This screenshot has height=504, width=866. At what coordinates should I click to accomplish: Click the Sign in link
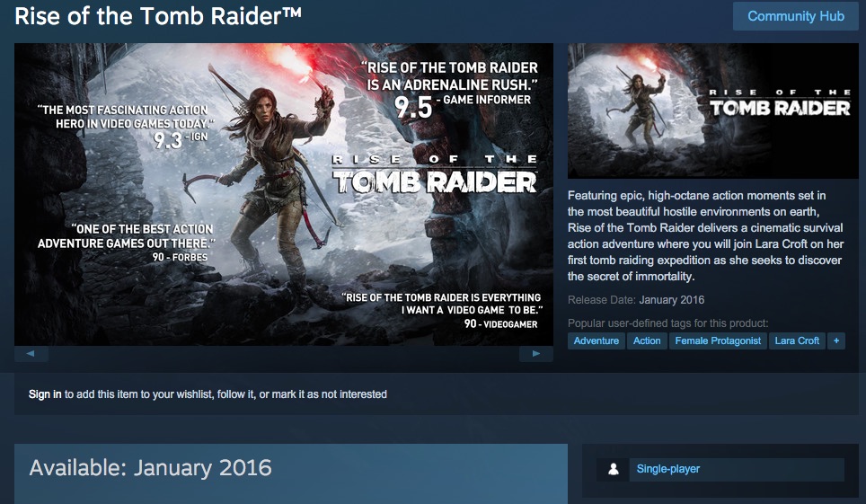pyautogui.click(x=45, y=394)
